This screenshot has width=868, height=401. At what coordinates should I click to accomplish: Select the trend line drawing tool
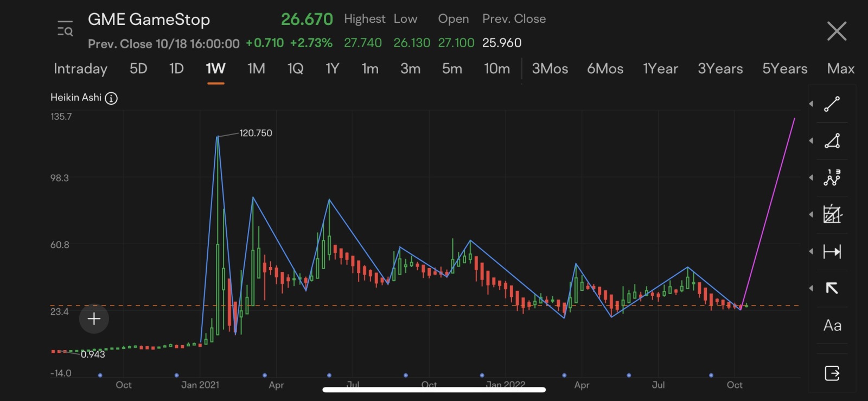[x=832, y=104]
